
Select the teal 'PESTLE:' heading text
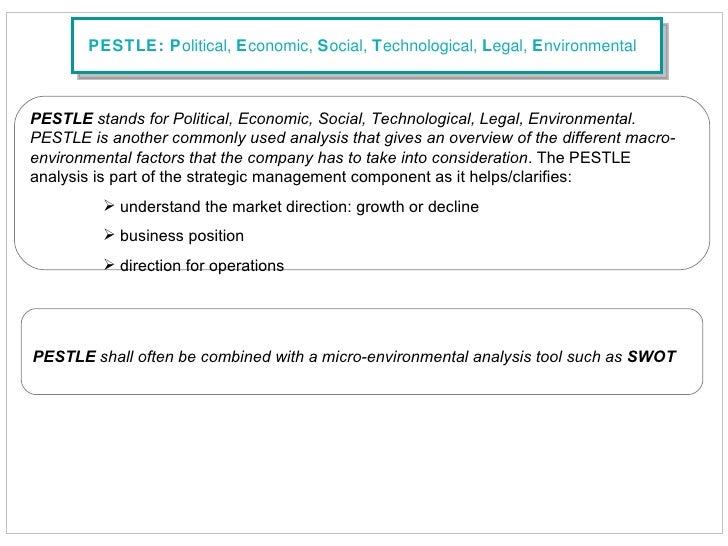126,46
